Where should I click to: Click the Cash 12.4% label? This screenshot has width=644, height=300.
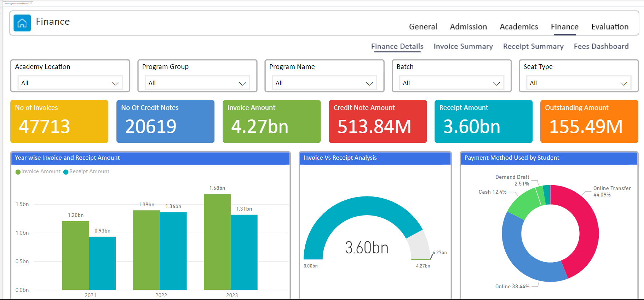click(493, 192)
